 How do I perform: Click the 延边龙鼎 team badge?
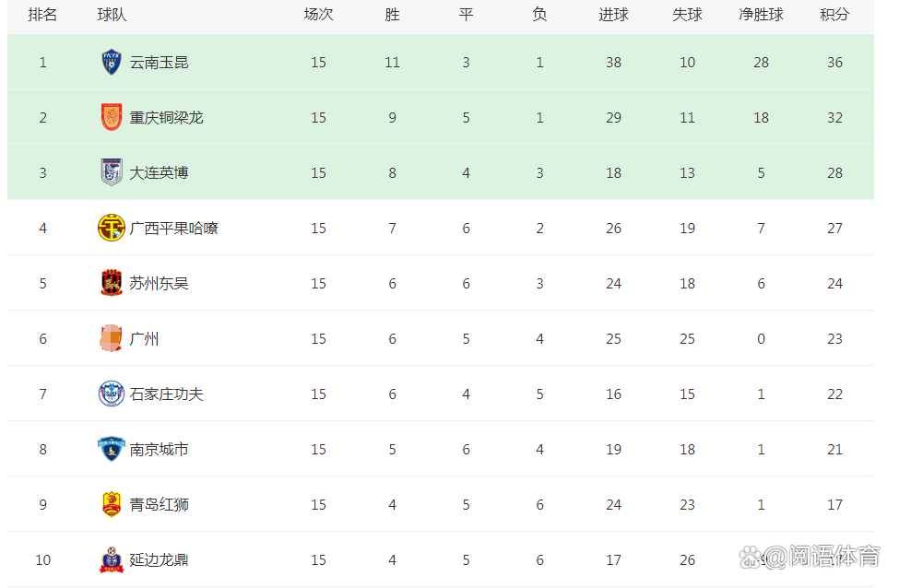[x=112, y=560]
